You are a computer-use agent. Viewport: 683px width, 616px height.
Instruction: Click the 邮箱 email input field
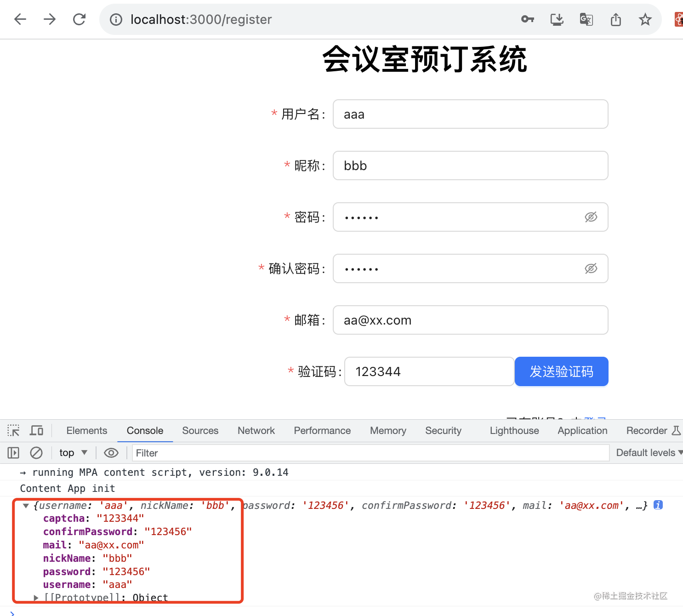click(x=470, y=320)
